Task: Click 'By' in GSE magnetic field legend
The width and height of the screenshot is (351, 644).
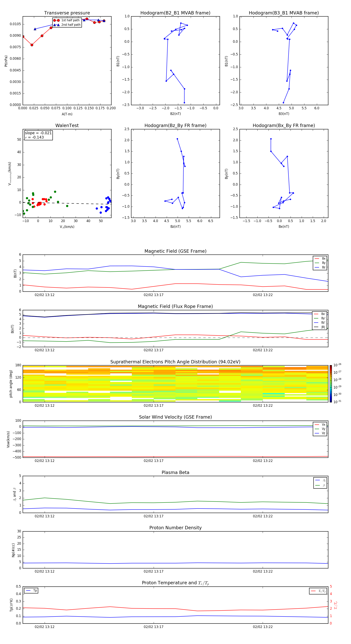Action: 320,263
